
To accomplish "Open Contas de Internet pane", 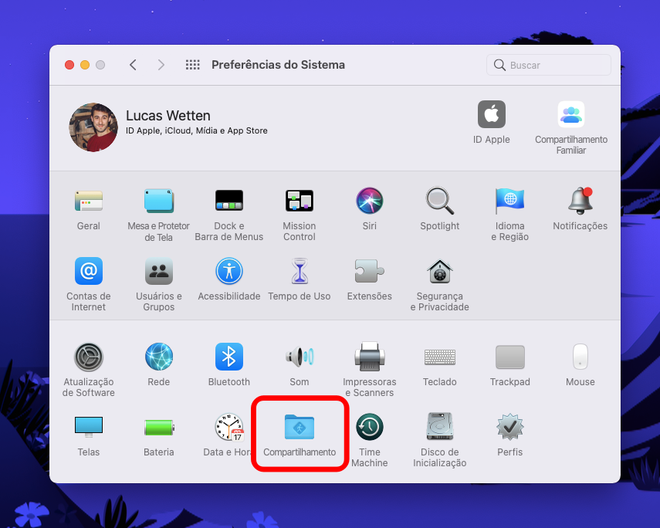I will [88, 271].
